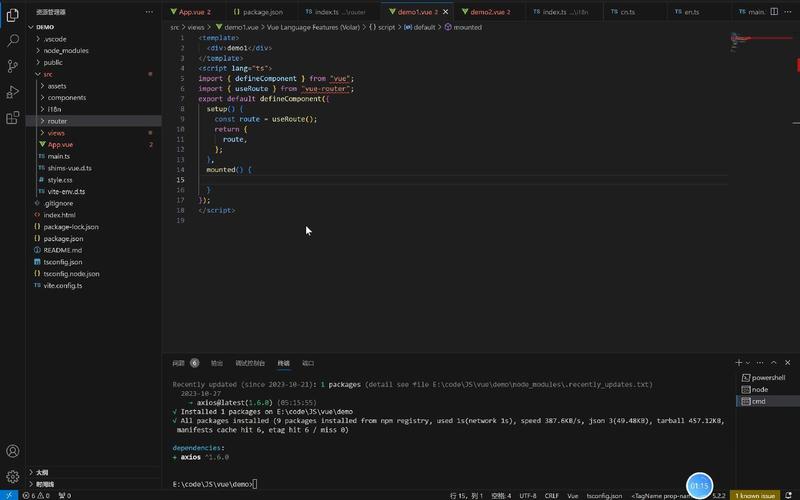Create a new terminal with plus icon

[x=738, y=362]
